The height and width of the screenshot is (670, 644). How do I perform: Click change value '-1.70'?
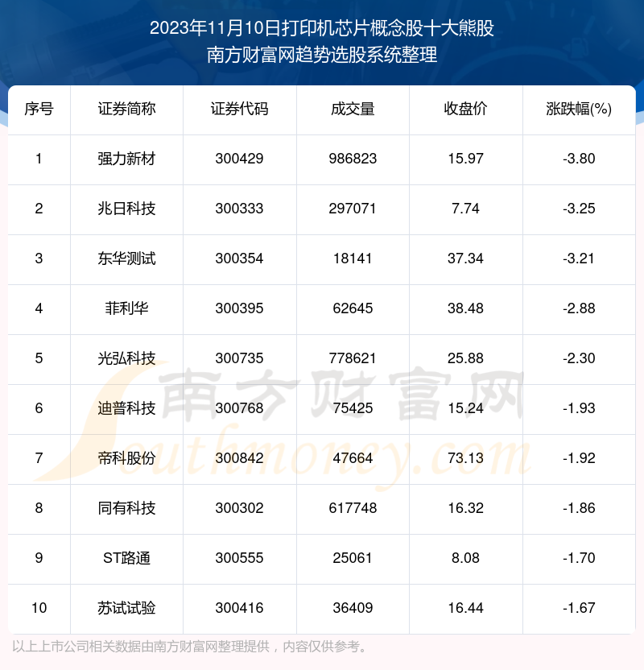(x=579, y=559)
